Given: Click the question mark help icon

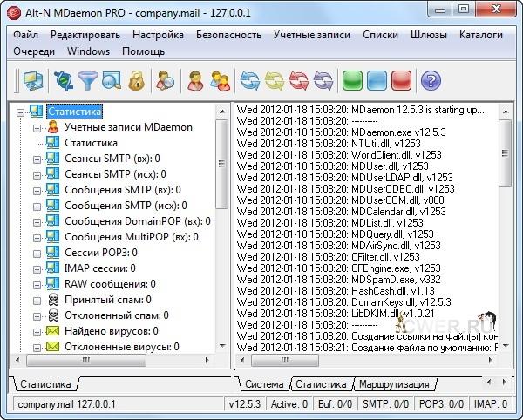Looking at the screenshot, I should pos(429,82).
